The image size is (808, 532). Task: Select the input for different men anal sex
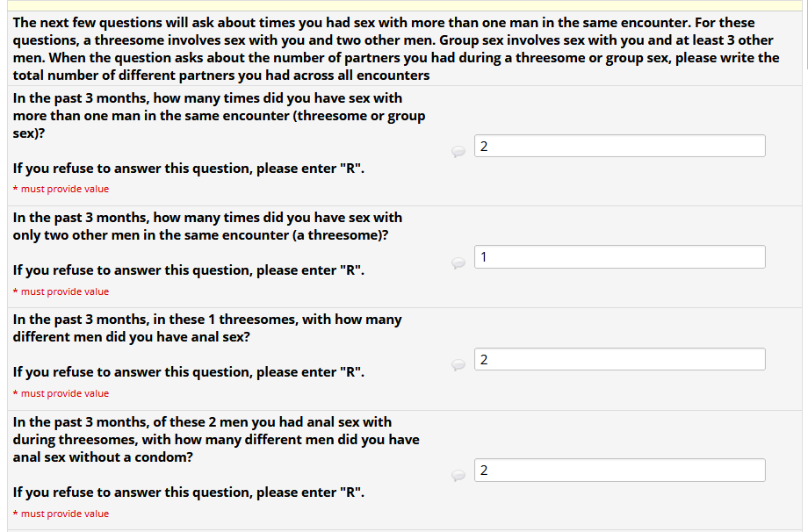click(619, 359)
